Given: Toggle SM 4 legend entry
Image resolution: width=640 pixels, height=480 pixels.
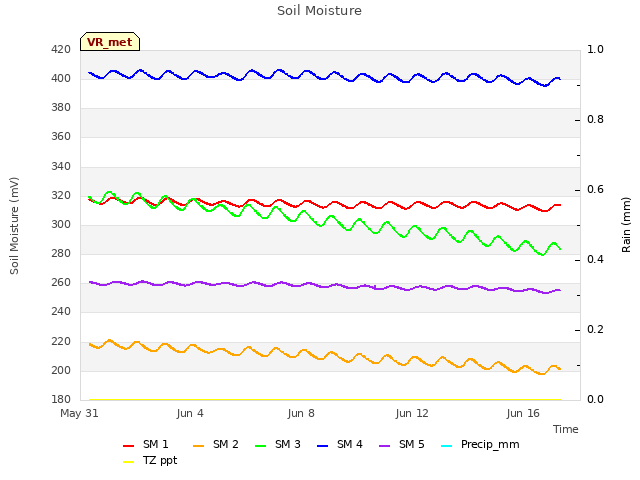Looking at the screenshot, I should click(x=340, y=444).
